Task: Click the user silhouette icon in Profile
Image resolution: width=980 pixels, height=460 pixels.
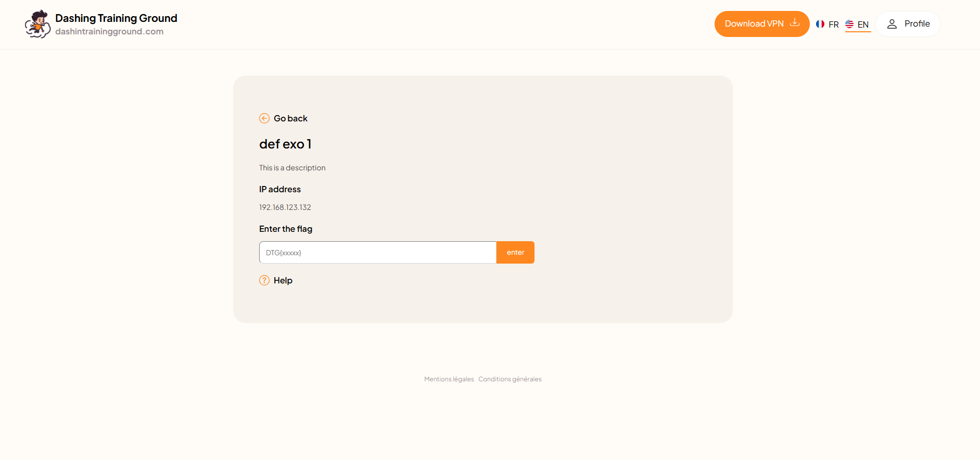Action: (892, 24)
